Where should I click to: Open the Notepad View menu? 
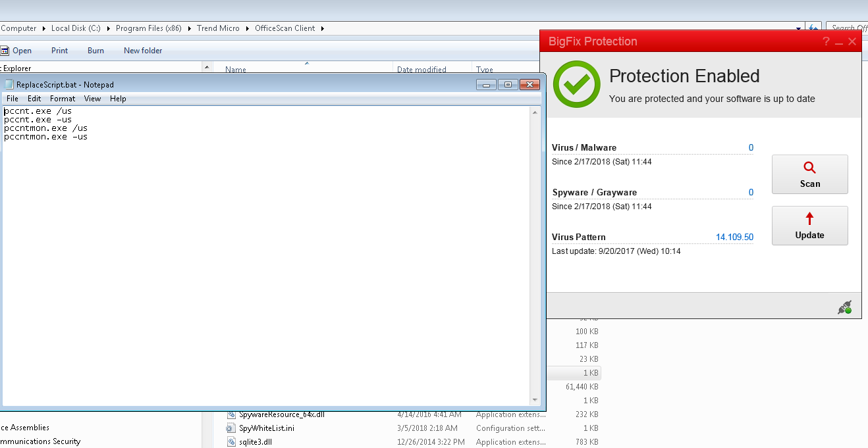92,99
